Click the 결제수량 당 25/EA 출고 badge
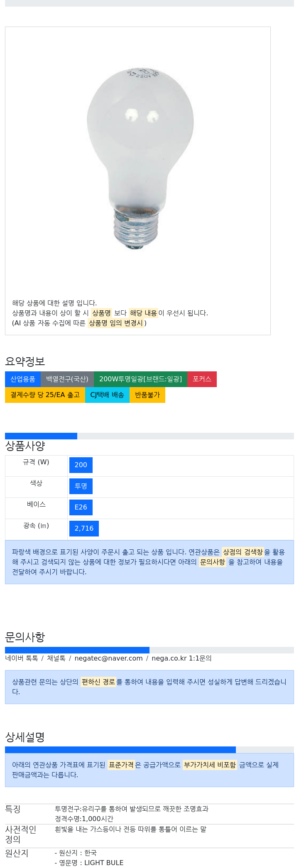The image size is (299, 868). pyautogui.click(x=45, y=395)
